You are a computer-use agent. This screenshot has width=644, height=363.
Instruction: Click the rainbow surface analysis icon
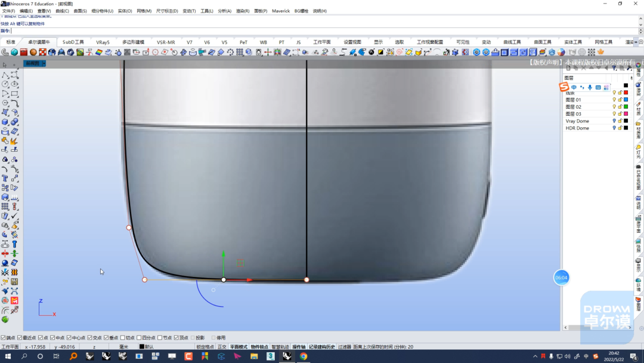(x=99, y=52)
